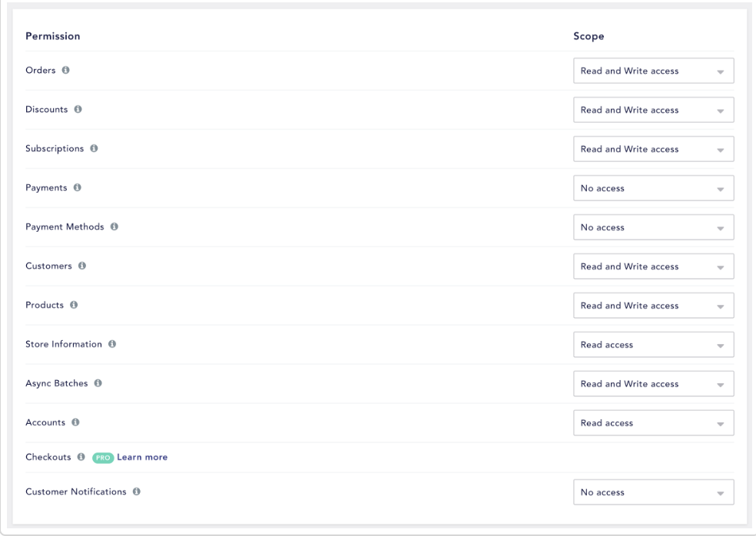Open the Payments scope dropdown
The height and width of the screenshot is (536, 756).
(x=653, y=189)
